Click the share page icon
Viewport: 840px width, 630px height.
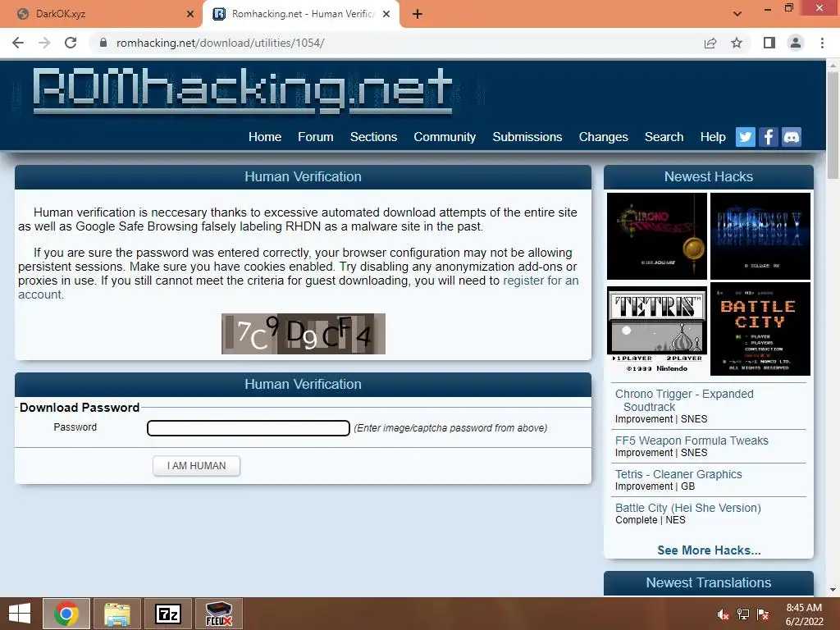tap(710, 43)
